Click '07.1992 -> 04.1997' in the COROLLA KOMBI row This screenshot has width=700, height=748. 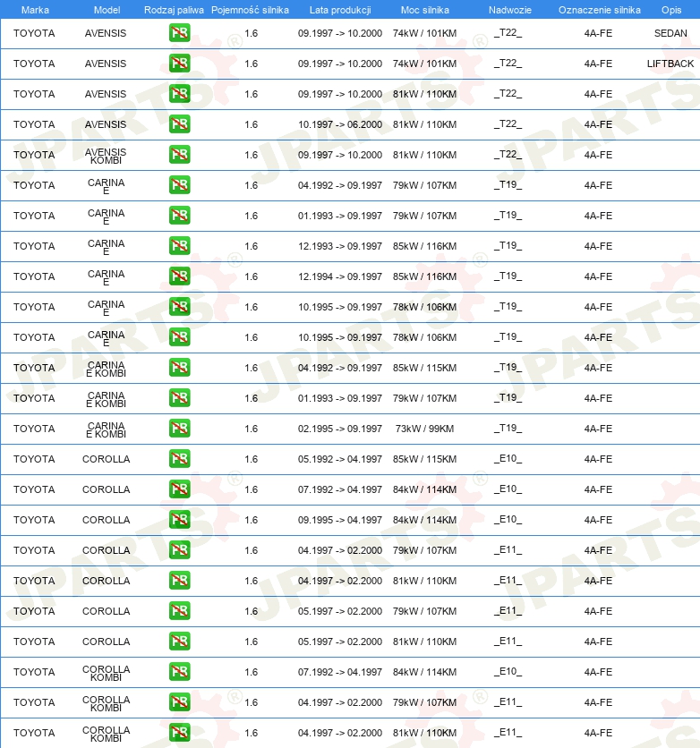340,672
